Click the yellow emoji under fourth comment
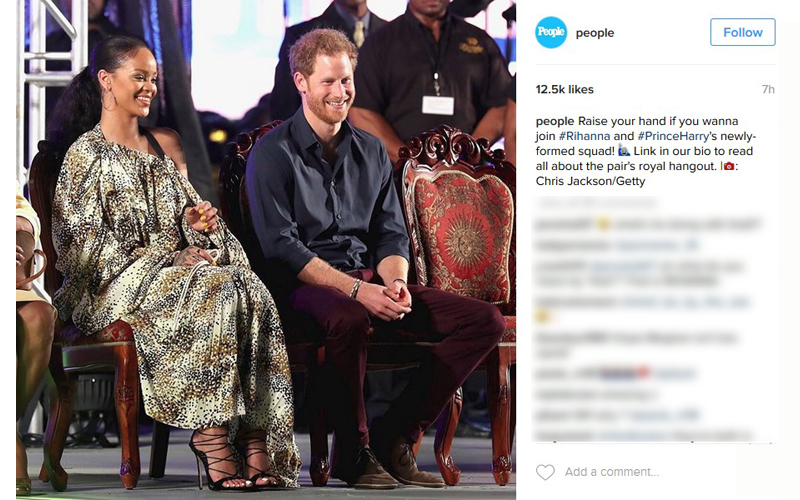 coord(542,316)
